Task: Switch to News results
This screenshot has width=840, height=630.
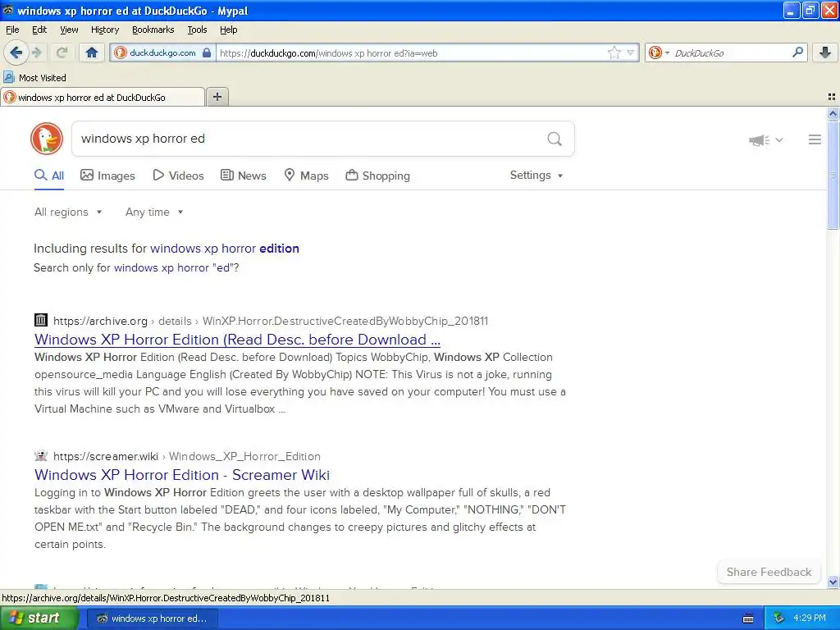Action: coord(244,176)
